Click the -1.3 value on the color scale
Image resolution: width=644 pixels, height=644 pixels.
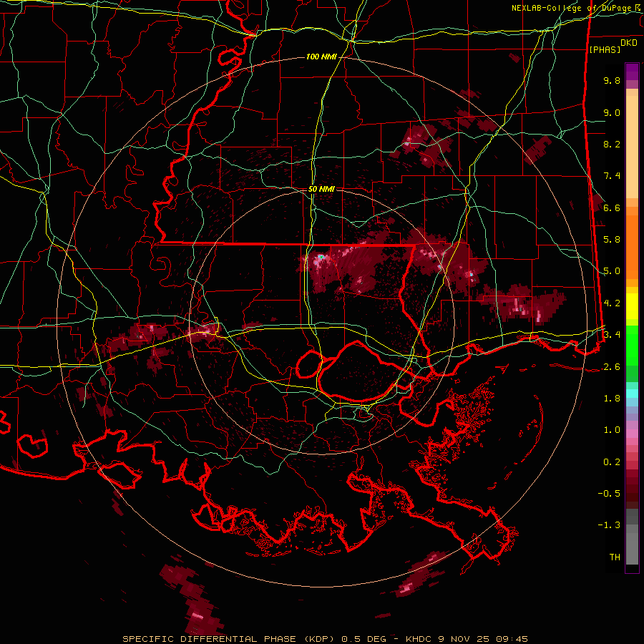[x=609, y=525]
